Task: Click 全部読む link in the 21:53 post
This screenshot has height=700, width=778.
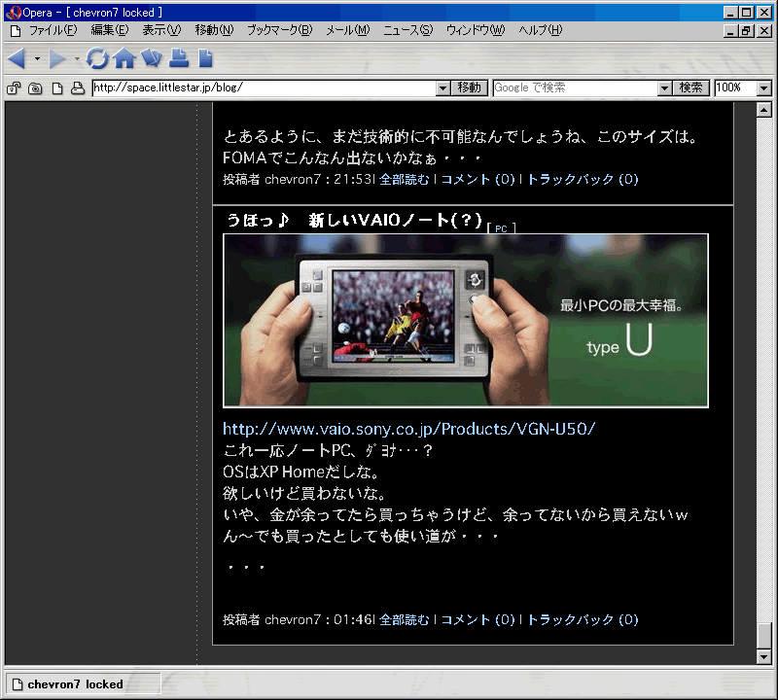Action: (x=404, y=179)
